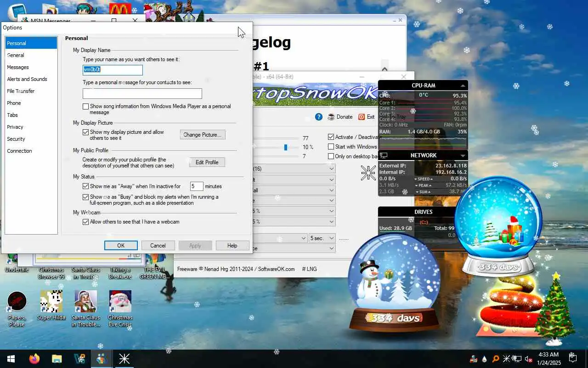Open the Papers, Please desktop shortcut
This screenshot has width=588, height=368.
pyautogui.click(x=17, y=308)
